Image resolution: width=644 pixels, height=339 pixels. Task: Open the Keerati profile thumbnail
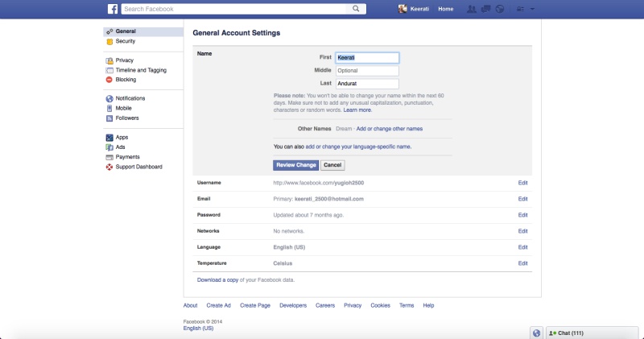[x=402, y=9]
